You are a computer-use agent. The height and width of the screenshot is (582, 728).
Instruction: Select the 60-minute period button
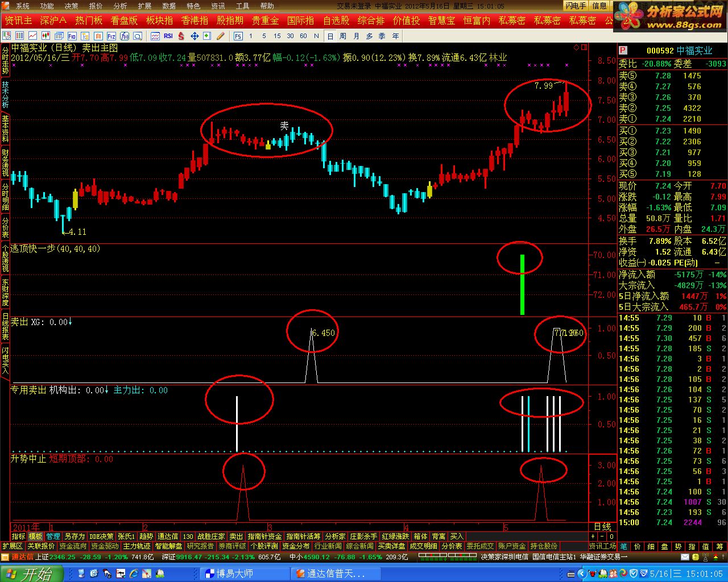(303, 36)
